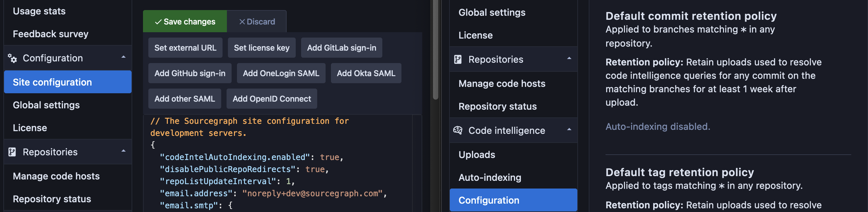Click Default tag retention policy heading
Viewport: 868px width, 212px height.
679,172
